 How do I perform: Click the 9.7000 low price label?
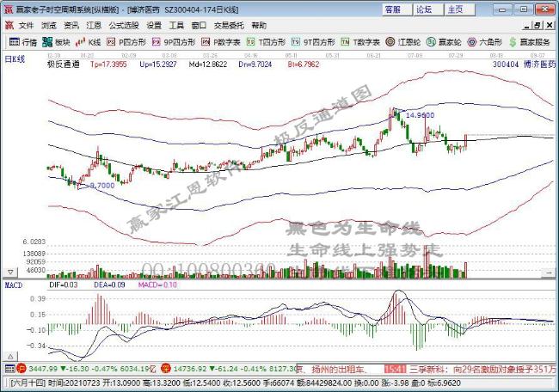(102, 186)
